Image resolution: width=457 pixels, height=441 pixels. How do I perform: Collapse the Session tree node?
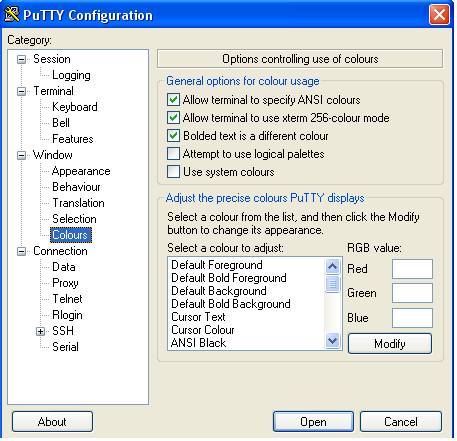point(21,59)
